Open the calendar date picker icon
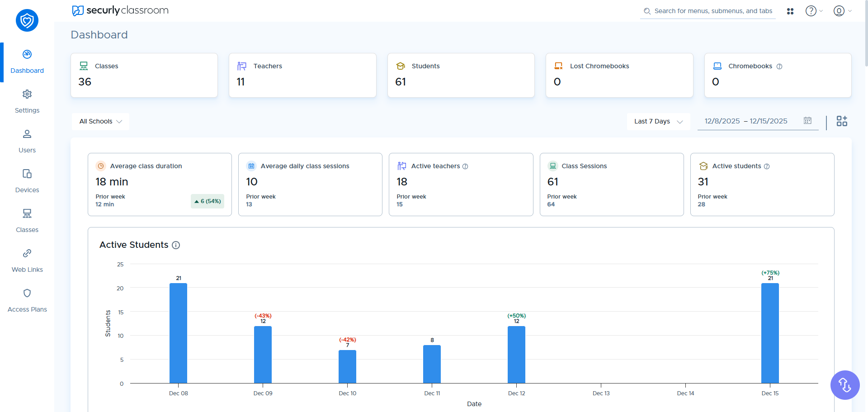The width and height of the screenshot is (868, 412). (807, 121)
